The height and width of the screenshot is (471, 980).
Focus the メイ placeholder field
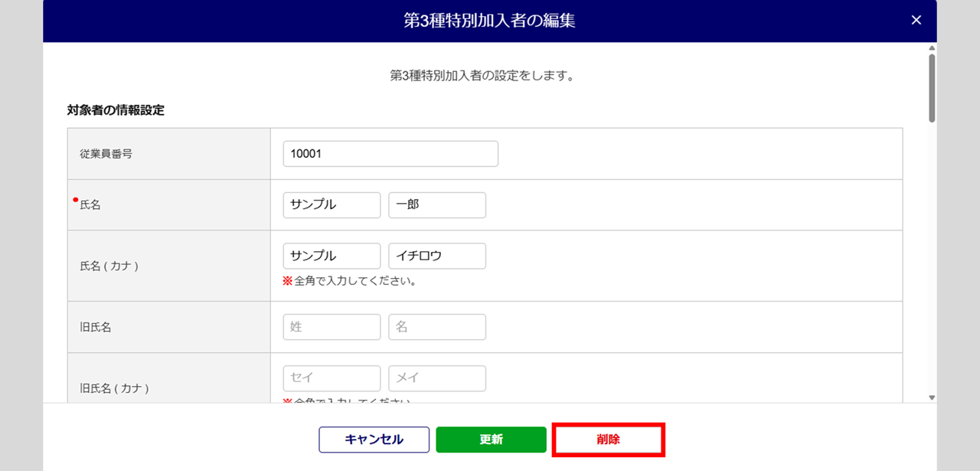click(437, 378)
